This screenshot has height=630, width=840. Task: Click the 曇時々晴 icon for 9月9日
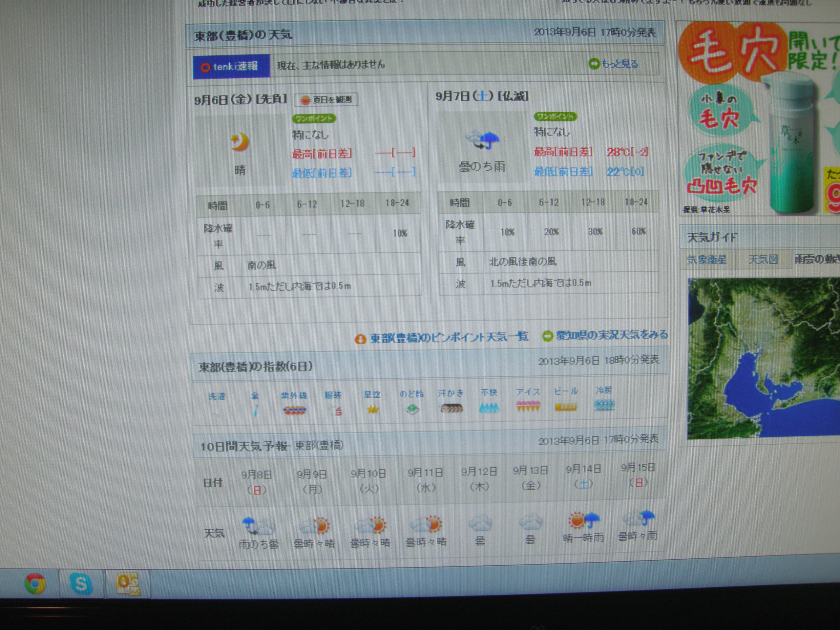coord(314,526)
